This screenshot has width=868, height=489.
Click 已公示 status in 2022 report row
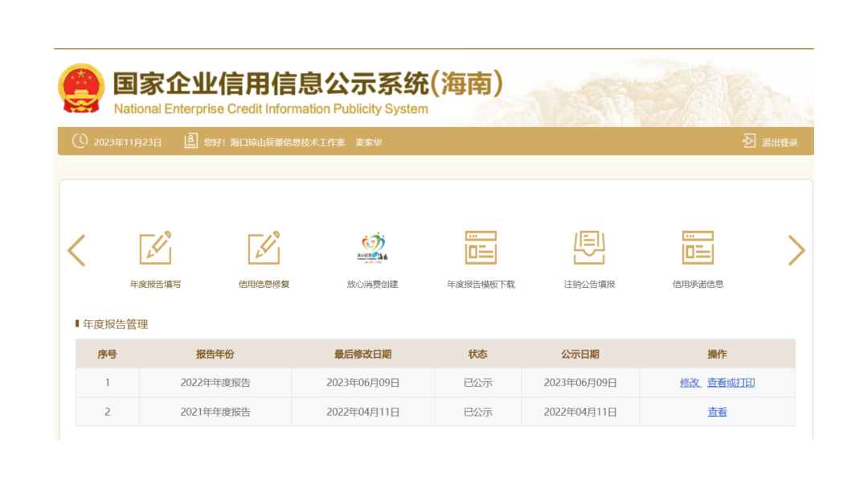[477, 383]
